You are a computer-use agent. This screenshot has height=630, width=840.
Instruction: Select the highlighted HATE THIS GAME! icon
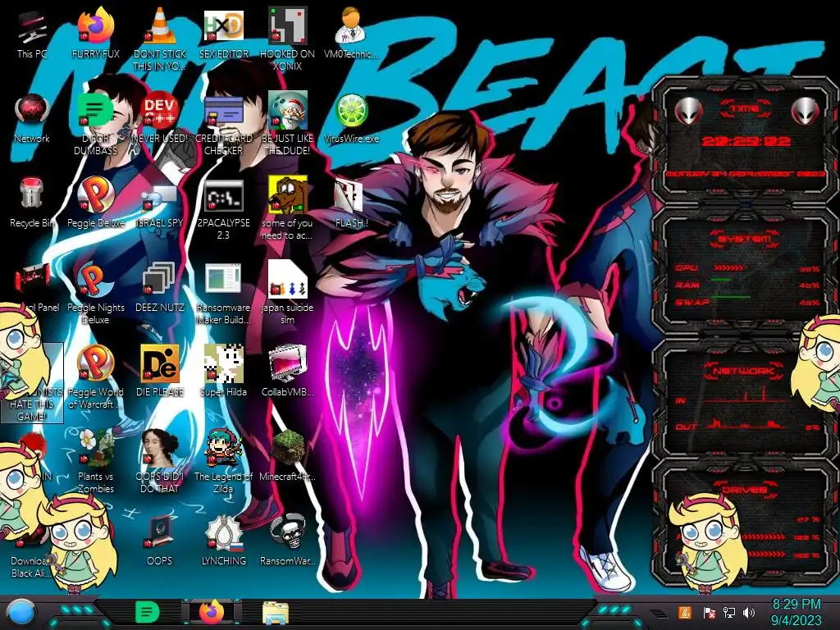pos(32,382)
